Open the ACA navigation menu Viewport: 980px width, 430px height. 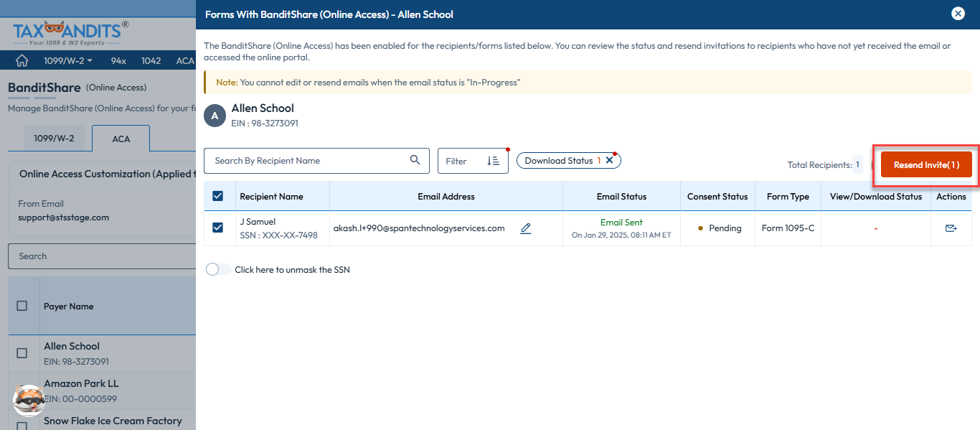click(185, 60)
